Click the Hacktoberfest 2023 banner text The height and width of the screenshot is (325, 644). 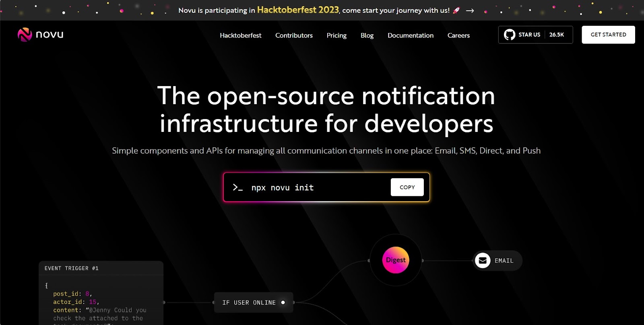coord(298,10)
